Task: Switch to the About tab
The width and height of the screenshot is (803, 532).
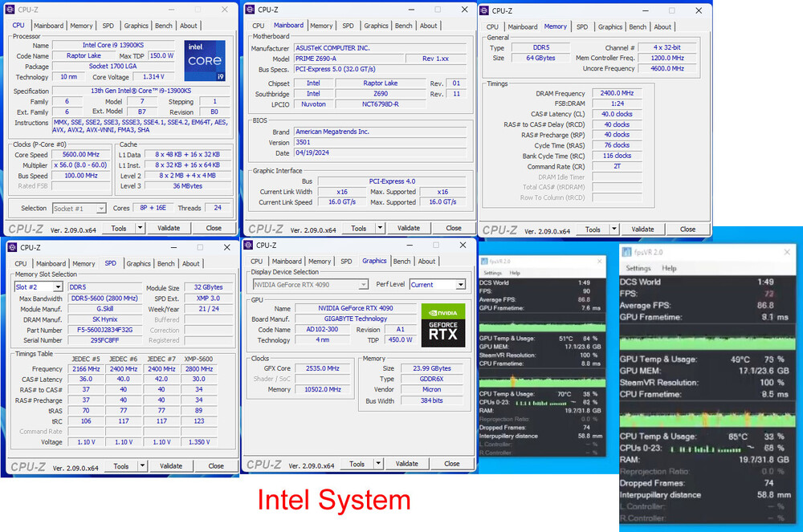Action: (189, 25)
